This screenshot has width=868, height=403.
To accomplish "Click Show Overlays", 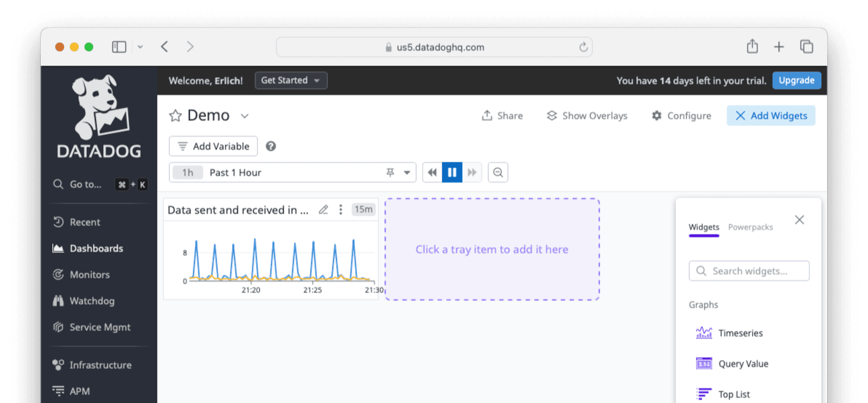I will pos(586,116).
